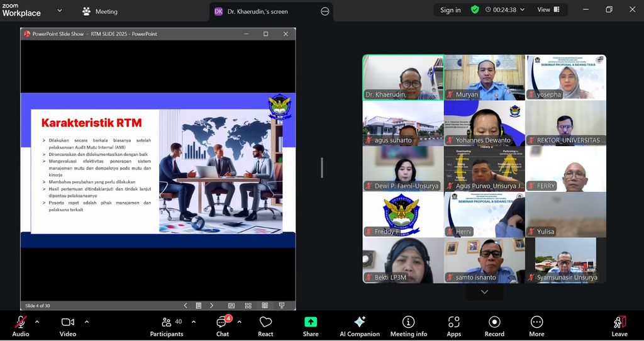This screenshot has height=341, width=644.
Task: Expand audio settings arrow next to Audio
Action: point(37,322)
